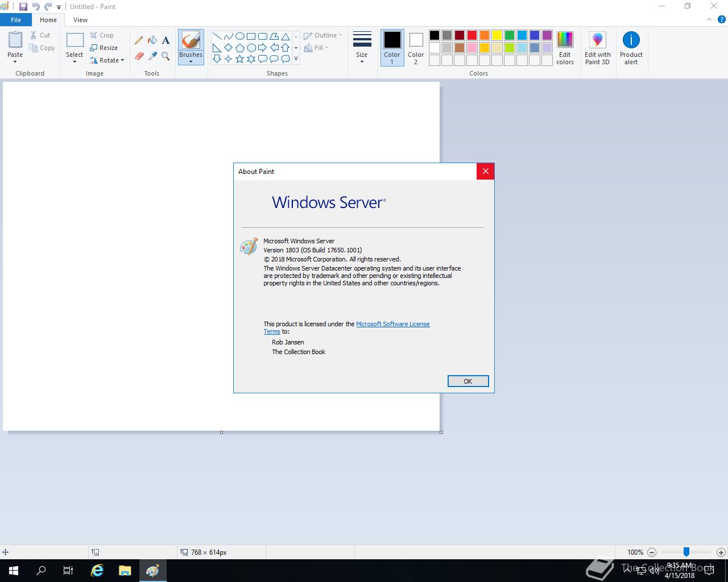Click the Redo arrow in title bar
Screen dimensions: 728x582
point(48,7)
